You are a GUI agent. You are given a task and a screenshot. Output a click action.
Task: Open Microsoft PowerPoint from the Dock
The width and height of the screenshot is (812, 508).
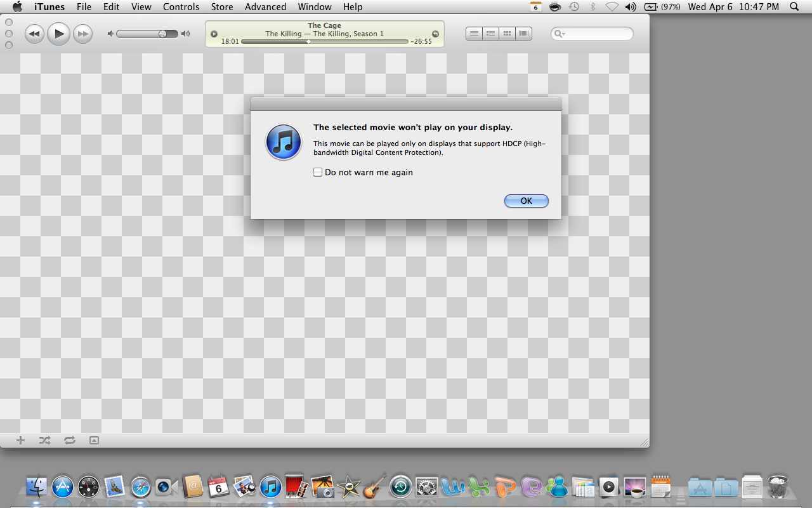(x=506, y=487)
